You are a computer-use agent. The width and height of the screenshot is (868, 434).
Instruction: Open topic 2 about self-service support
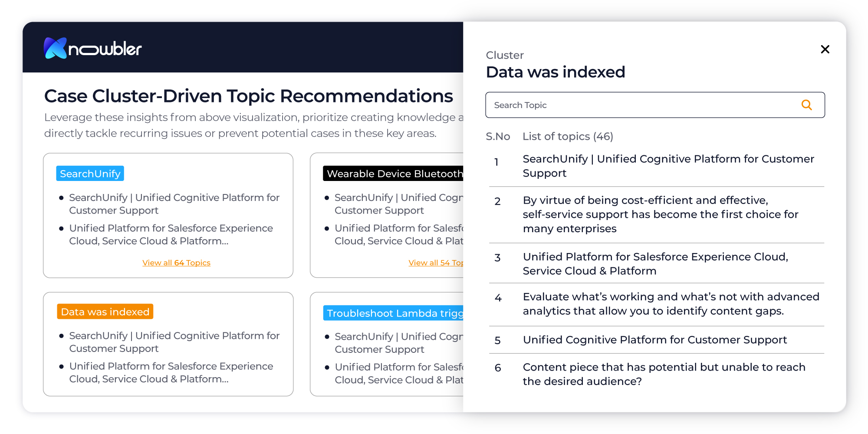[660, 214]
